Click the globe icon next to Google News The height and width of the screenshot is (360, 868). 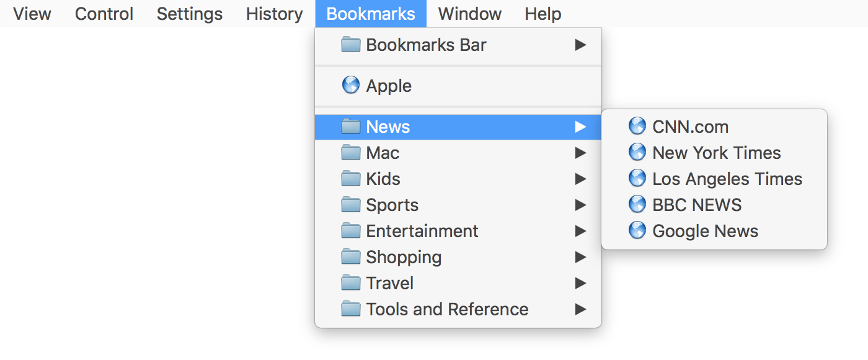click(x=637, y=230)
